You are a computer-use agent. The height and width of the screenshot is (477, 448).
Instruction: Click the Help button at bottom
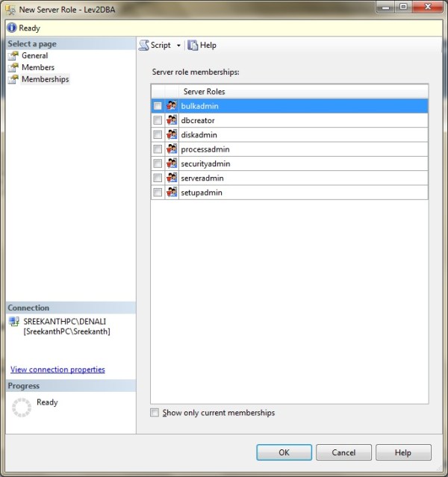pos(403,452)
